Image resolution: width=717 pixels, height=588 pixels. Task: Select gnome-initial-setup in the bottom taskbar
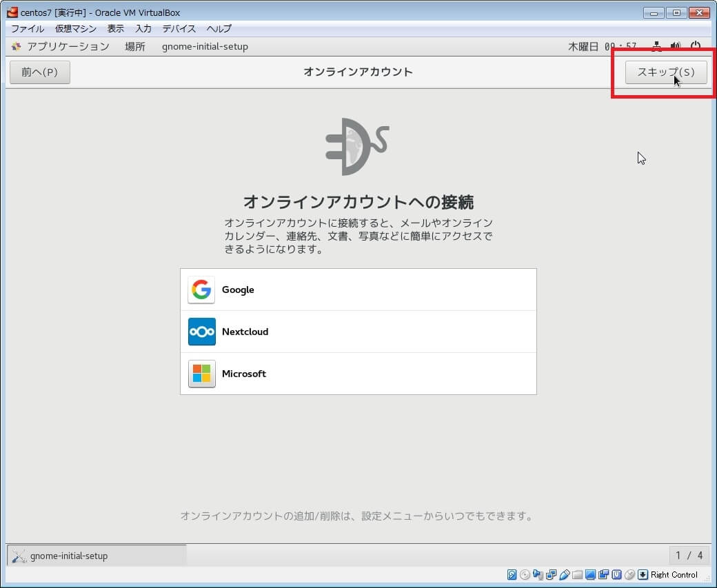(97, 556)
